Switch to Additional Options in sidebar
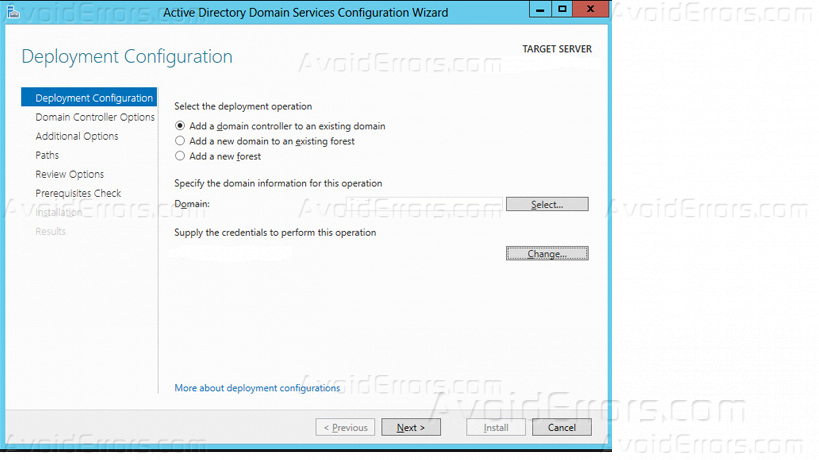Screen dimensions: 819x460 [76, 136]
